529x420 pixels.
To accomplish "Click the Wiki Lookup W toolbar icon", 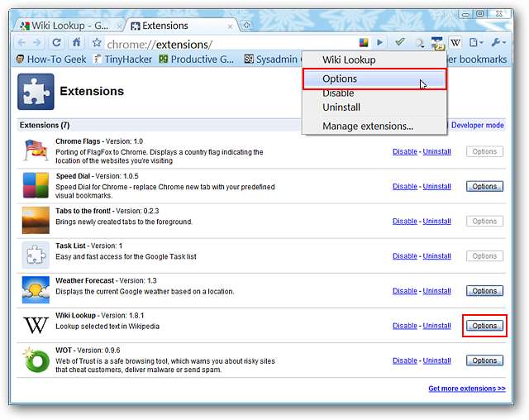I will pyautogui.click(x=455, y=42).
